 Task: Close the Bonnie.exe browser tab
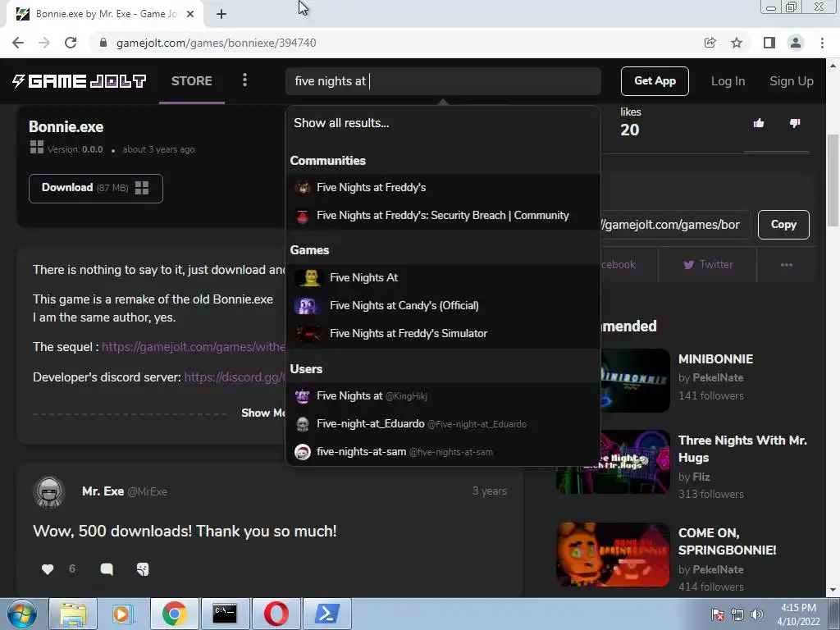coord(190,14)
